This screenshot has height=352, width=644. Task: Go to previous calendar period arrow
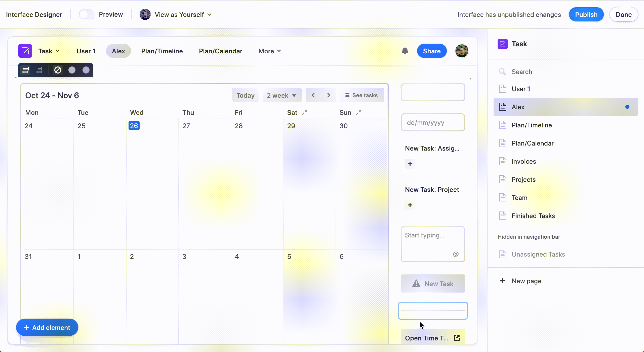click(x=313, y=95)
